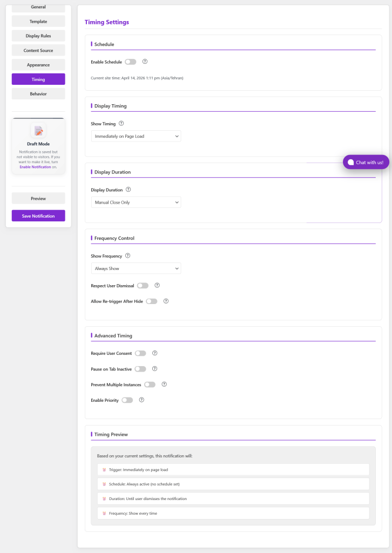Go to the Appearance tab
Viewport: 392px width, 553px height.
(38, 65)
